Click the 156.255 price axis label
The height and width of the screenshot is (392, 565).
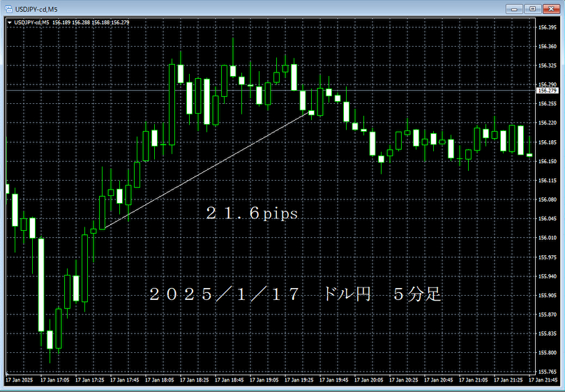tap(548, 104)
